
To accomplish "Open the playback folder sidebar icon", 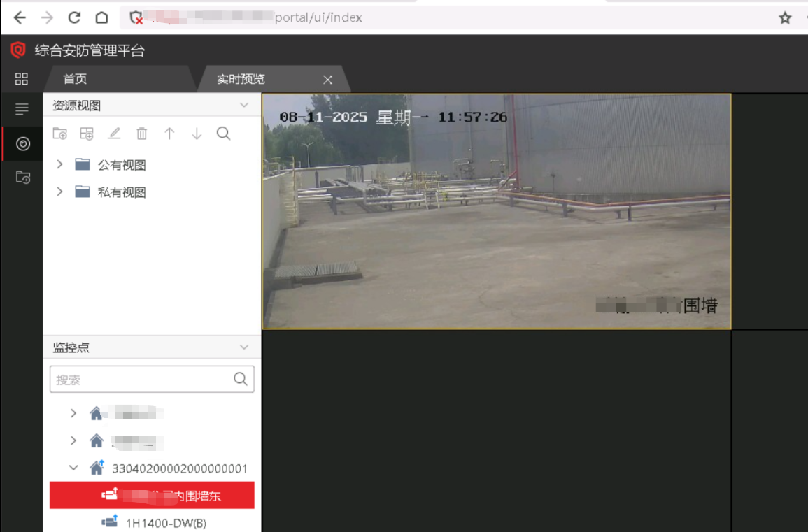I will click(x=22, y=178).
